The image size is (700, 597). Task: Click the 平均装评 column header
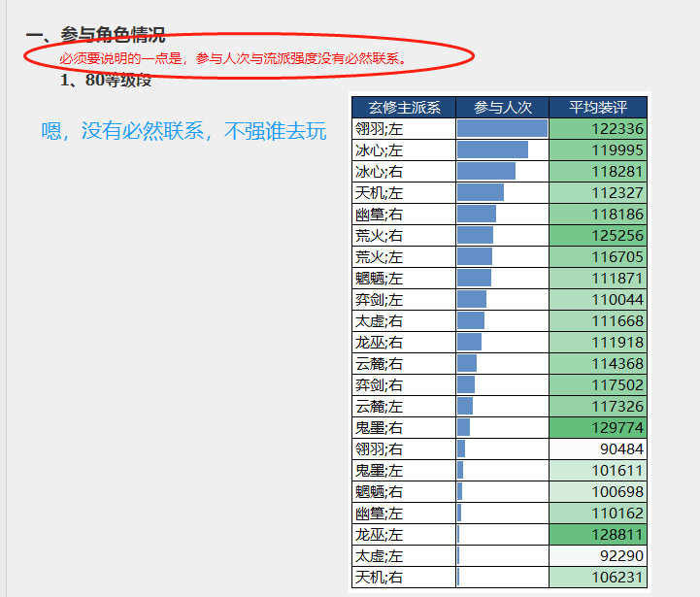[x=598, y=107]
